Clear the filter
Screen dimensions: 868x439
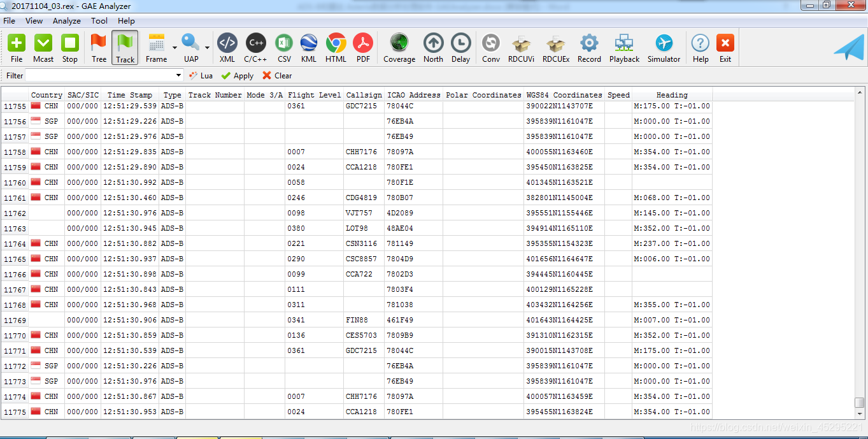coord(277,75)
